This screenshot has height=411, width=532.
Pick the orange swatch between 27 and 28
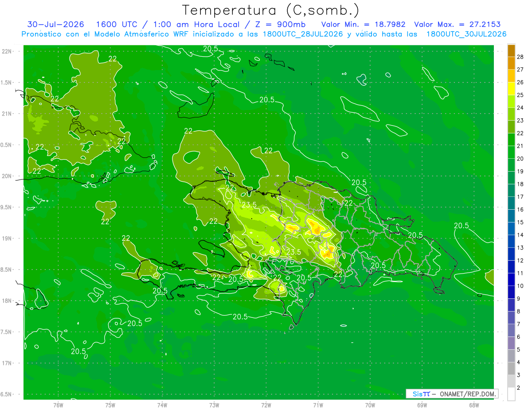511,63
